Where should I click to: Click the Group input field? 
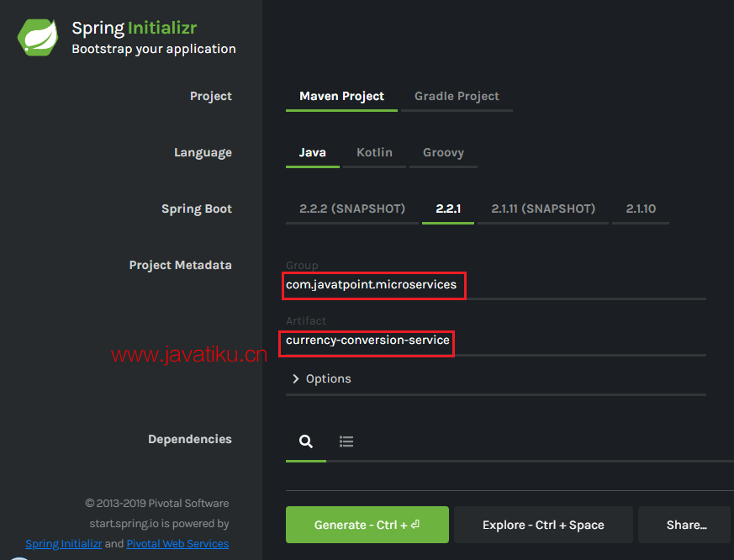[496, 285]
